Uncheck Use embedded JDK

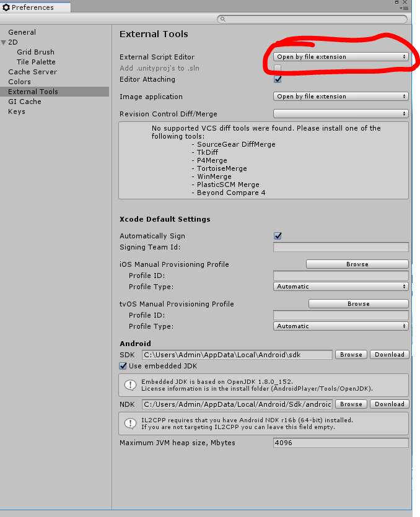tap(123, 366)
